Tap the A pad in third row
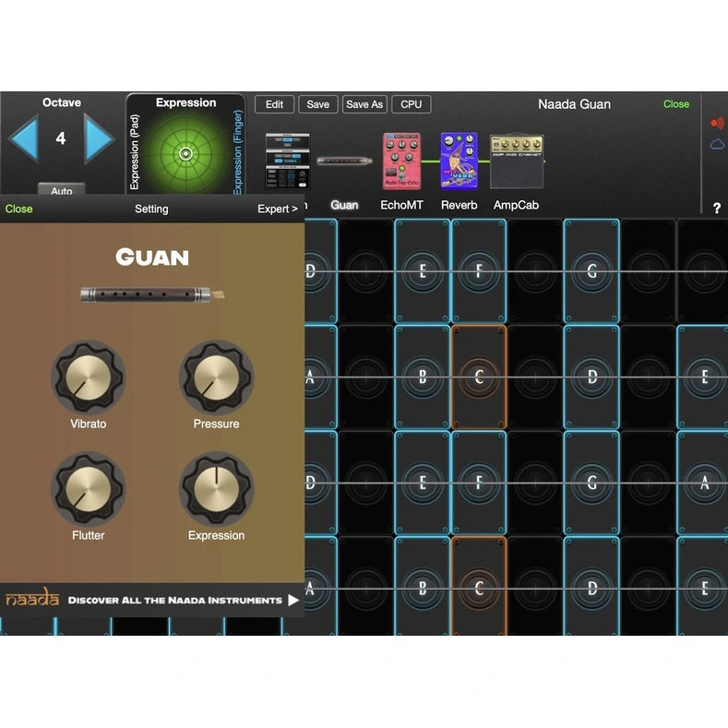Image resolution: width=728 pixels, height=728 pixels. (x=703, y=483)
